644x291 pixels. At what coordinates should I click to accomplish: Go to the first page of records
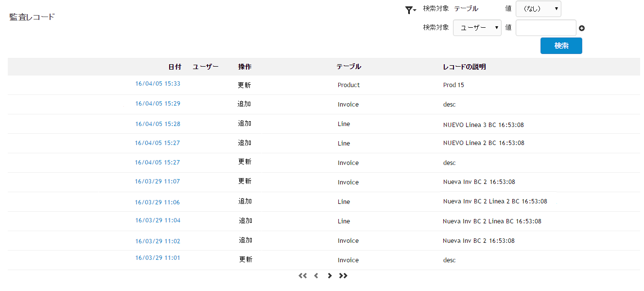tap(303, 276)
